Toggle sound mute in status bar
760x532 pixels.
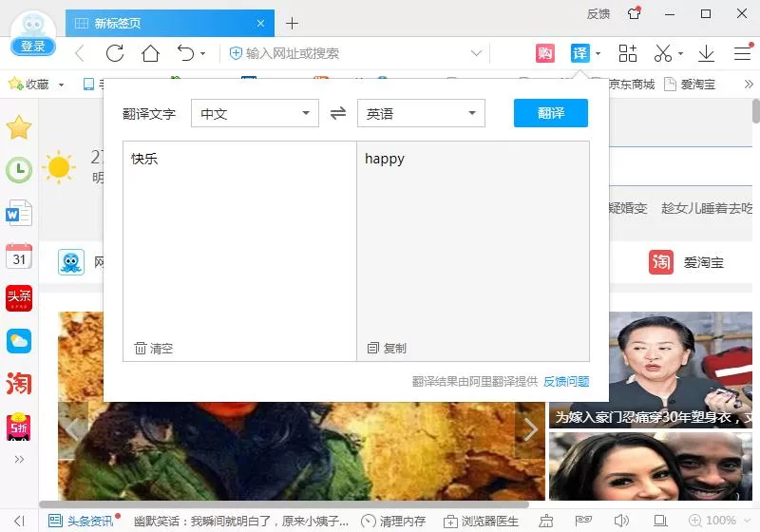click(621, 521)
